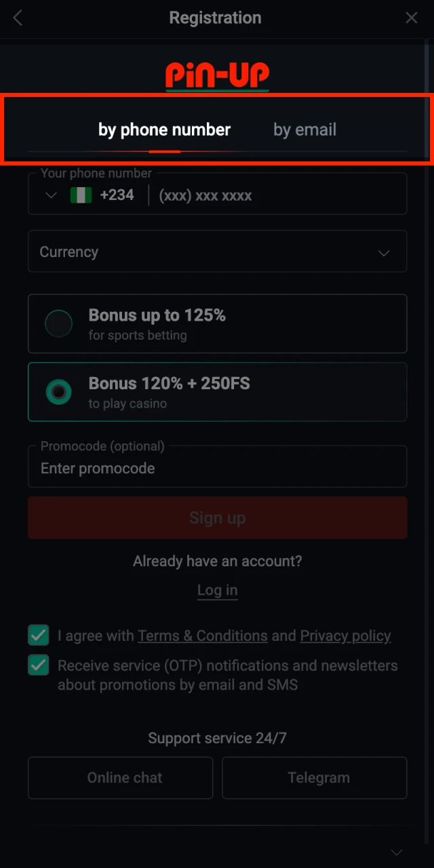Select the Bonus up to 125% sports option

point(59,324)
